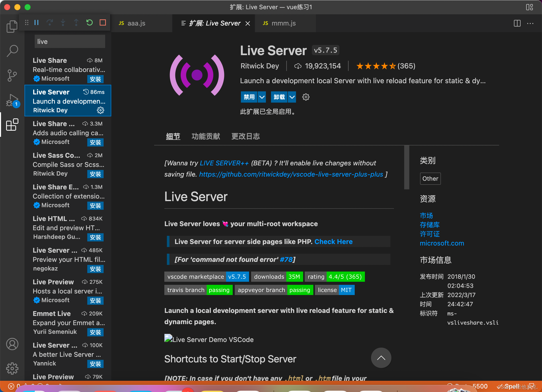Disable Live Server with 禁用 button
The height and width of the screenshot is (392, 542).
pyautogui.click(x=249, y=97)
